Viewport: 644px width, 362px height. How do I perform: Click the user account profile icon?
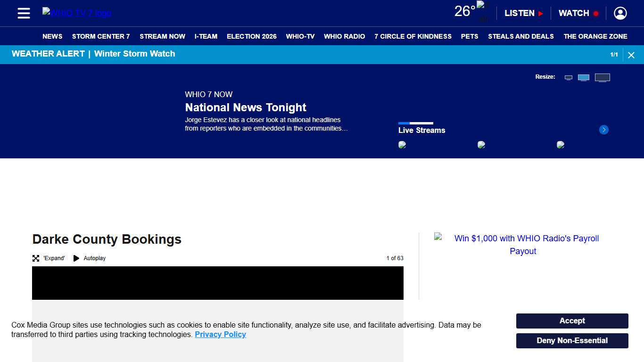coord(620,13)
